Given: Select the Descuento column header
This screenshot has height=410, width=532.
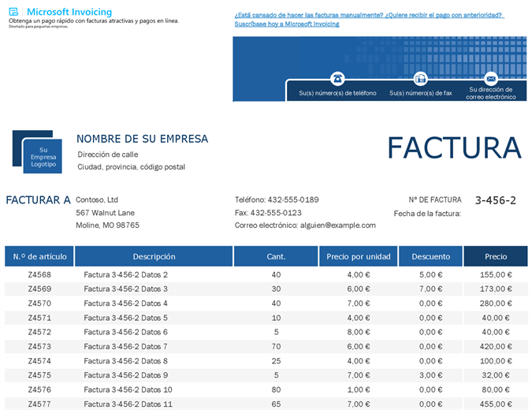Looking at the screenshot, I should (x=430, y=256).
